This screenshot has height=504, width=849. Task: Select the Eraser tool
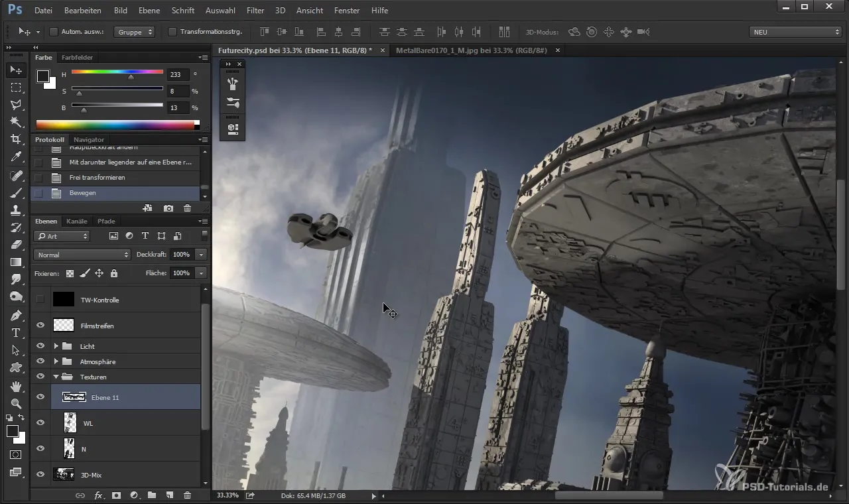[x=16, y=245]
